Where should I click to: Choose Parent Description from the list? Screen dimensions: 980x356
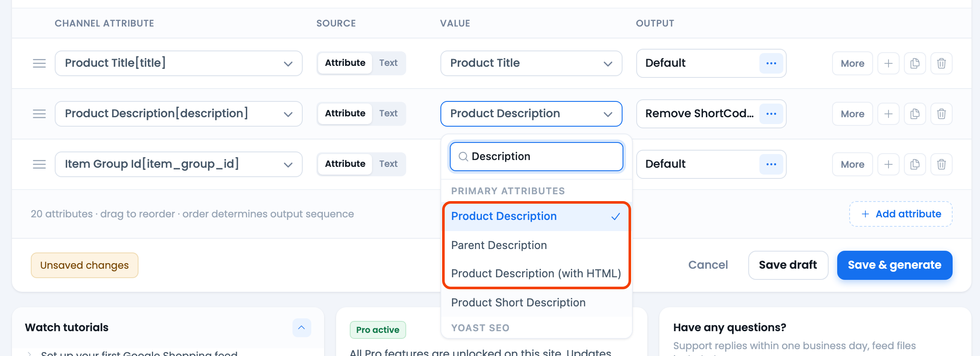tap(536, 245)
